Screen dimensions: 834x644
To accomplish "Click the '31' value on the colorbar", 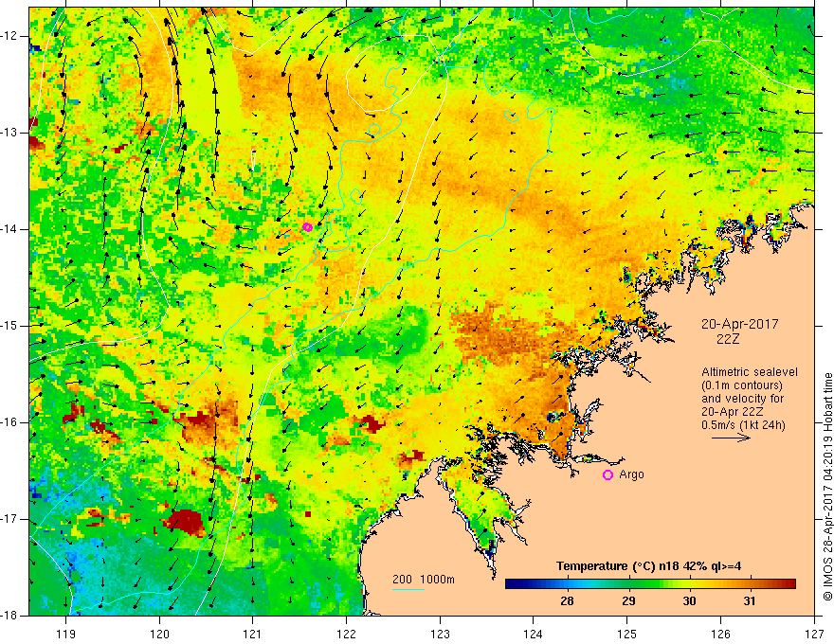I will (750, 601).
